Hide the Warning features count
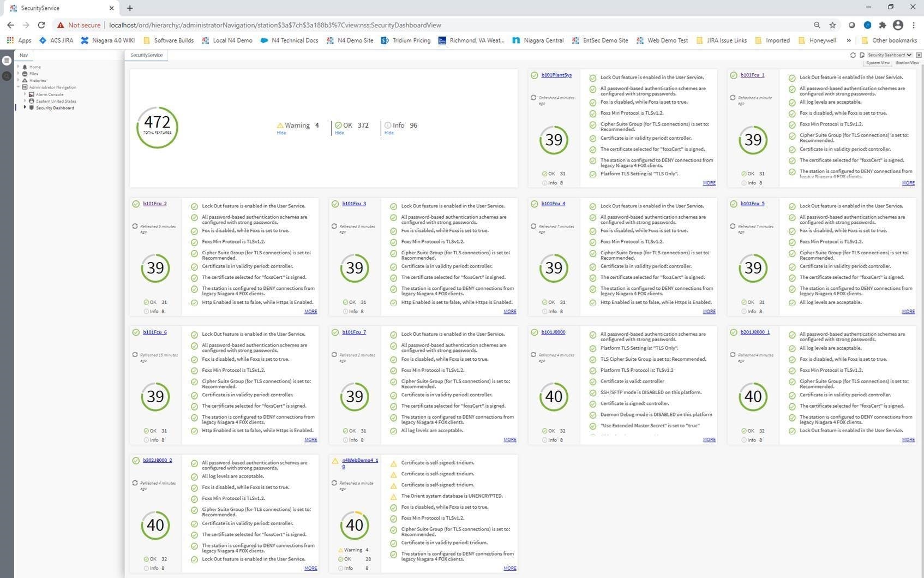Image resolution: width=924 pixels, height=578 pixels. [x=281, y=133]
